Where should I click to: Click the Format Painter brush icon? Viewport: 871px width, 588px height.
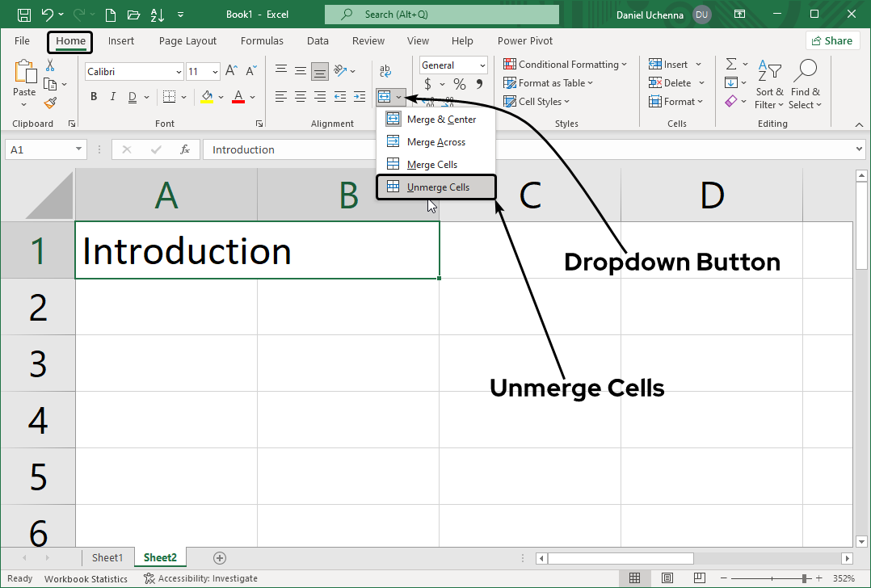tap(50, 103)
